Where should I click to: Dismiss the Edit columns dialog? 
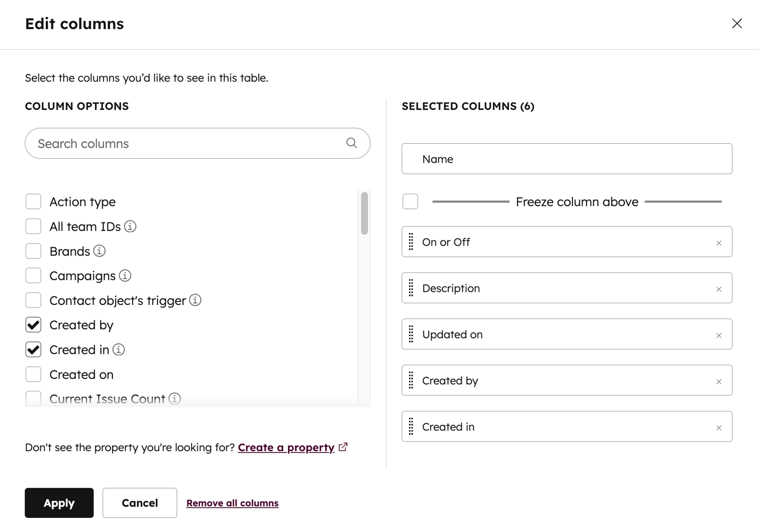[736, 23]
